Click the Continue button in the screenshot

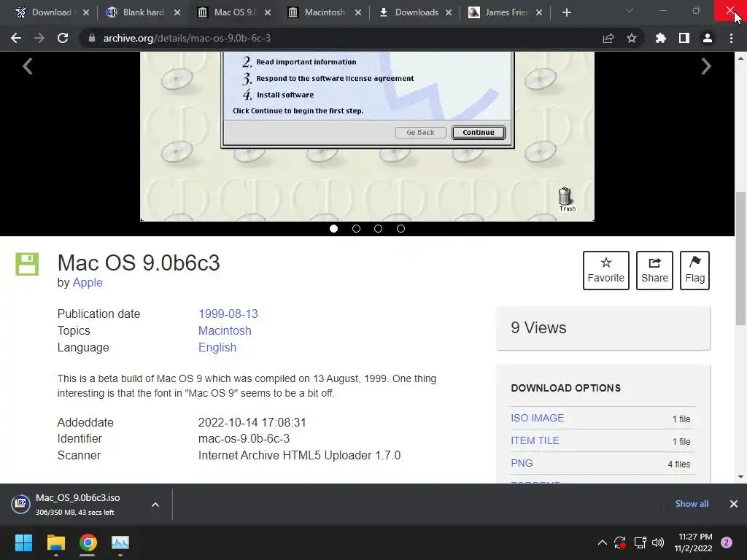(x=479, y=133)
